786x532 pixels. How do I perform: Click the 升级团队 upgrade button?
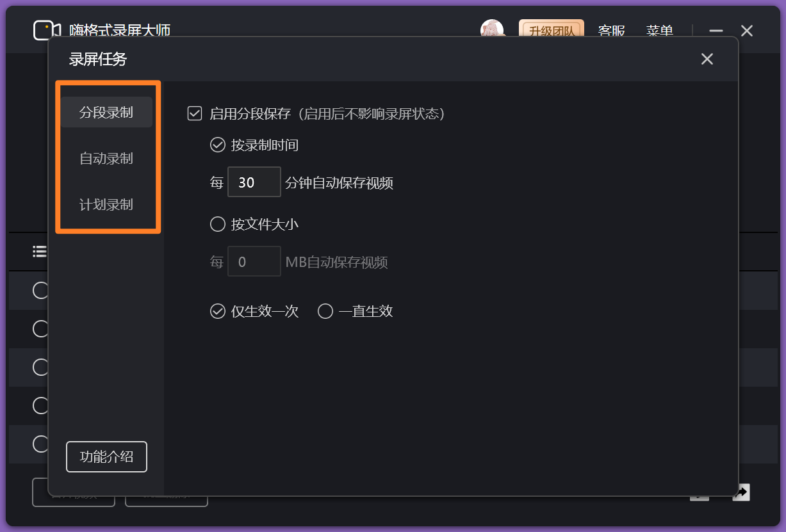tap(552, 29)
